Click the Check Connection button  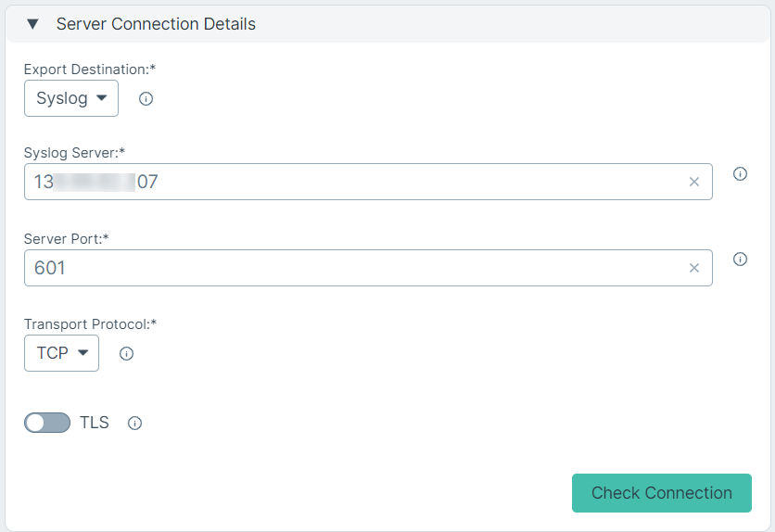click(x=662, y=493)
